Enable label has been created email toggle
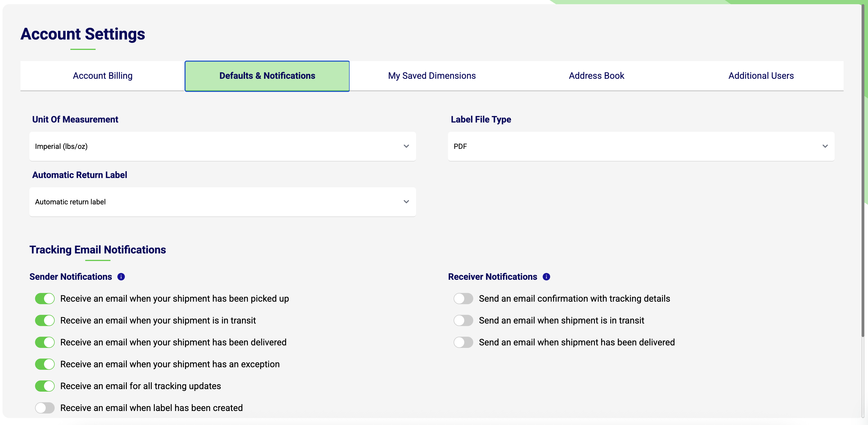Screen dimensions: 868x425 pos(45,408)
